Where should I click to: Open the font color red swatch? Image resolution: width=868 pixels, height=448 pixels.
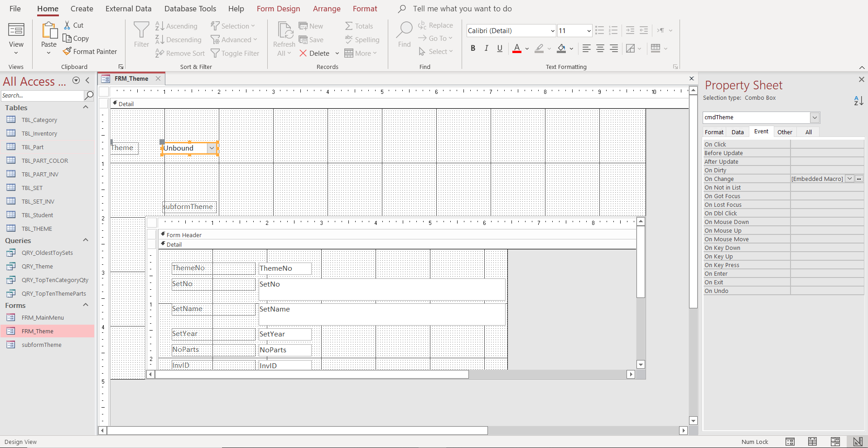517,48
